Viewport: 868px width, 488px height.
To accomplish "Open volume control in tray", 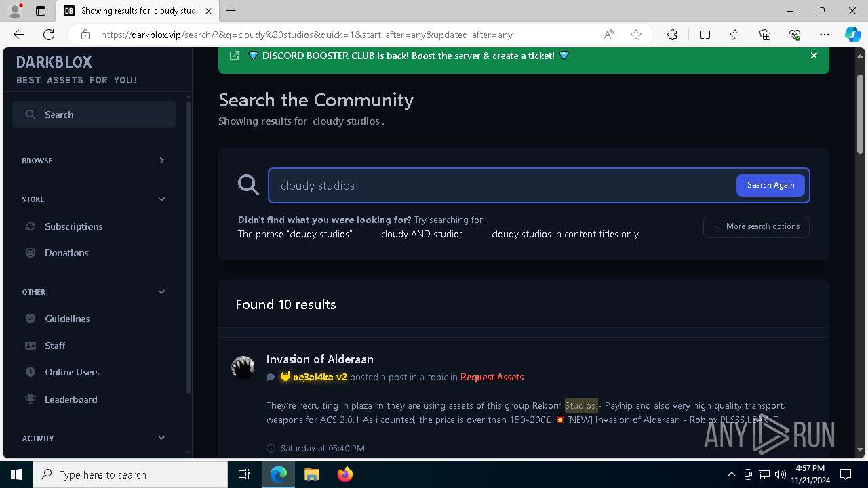I will pos(780,474).
